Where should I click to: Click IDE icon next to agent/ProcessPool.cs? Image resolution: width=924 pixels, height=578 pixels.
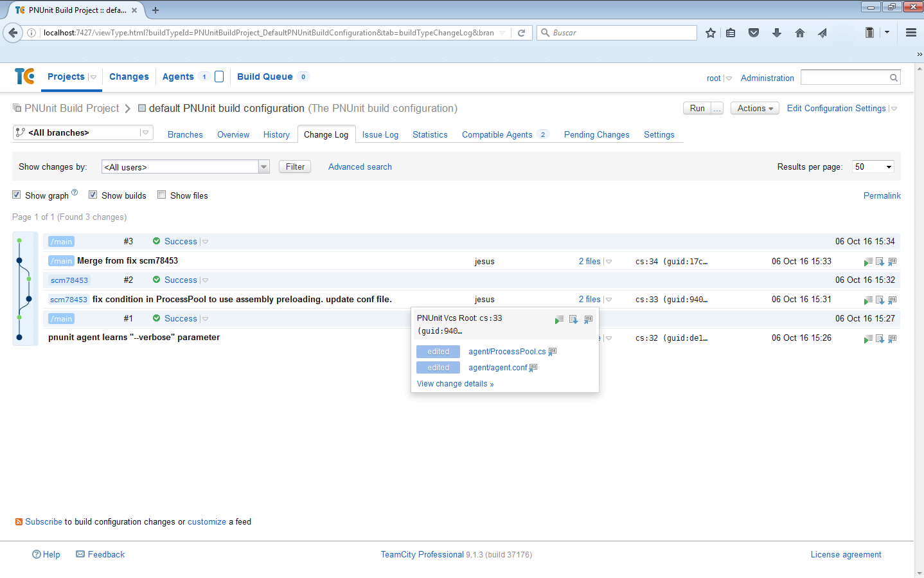[553, 352]
